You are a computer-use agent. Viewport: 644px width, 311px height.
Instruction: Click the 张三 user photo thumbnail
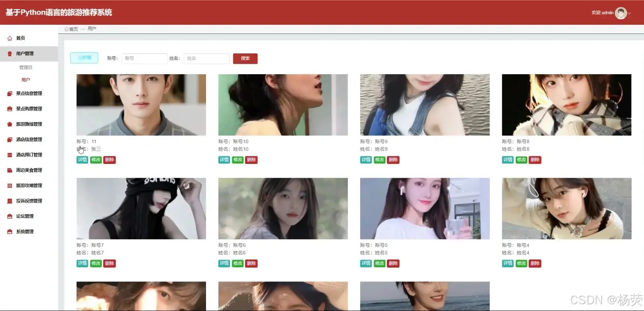pos(141,105)
